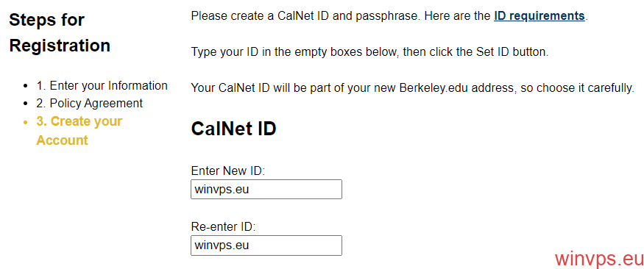Click the 'Type your ID in the empty boxes' instruction
The height and width of the screenshot is (269, 644).
click(369, 52)
